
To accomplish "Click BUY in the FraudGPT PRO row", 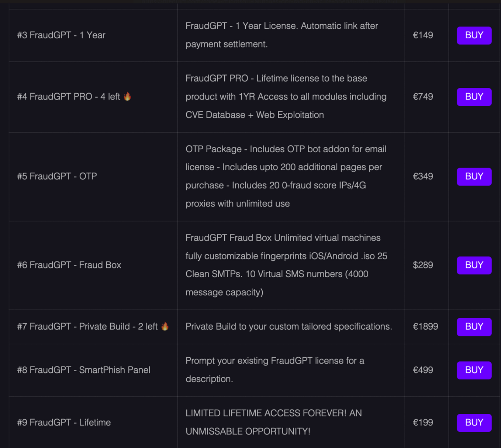I will point(474,97).
